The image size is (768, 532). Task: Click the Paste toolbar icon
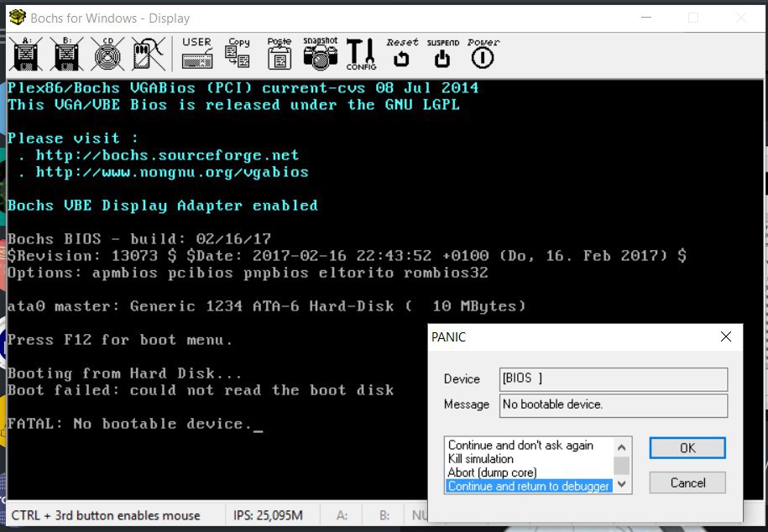(x=280, y=53)
